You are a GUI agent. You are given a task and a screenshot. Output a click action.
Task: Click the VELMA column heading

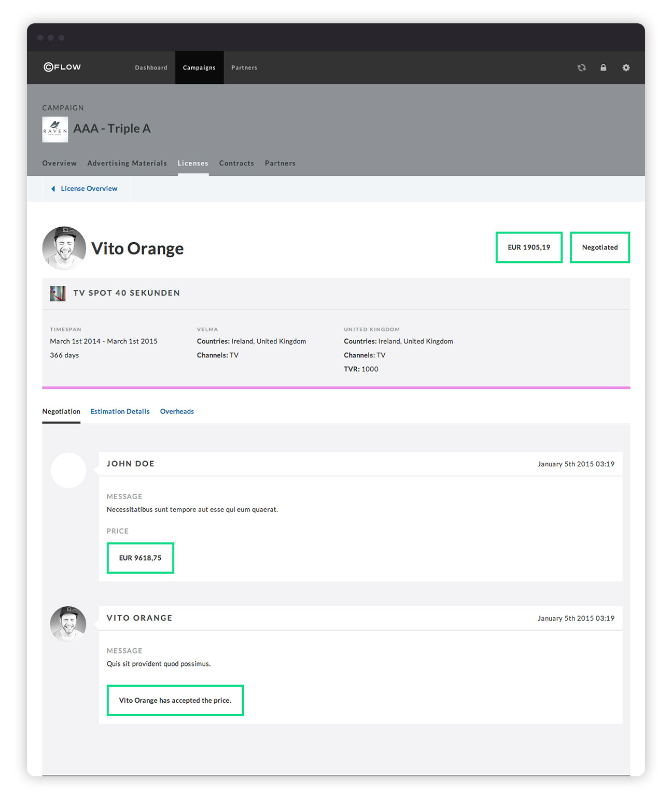click(x=207, y=329)
